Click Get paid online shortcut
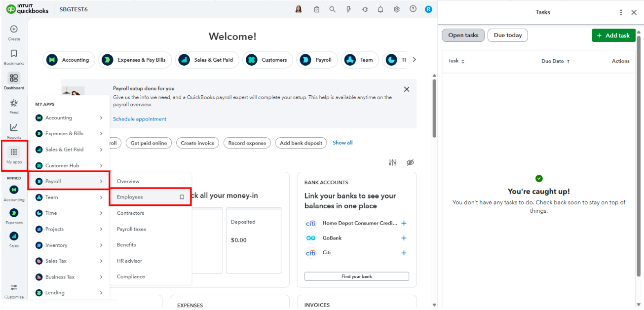 (x=149, y=143)
